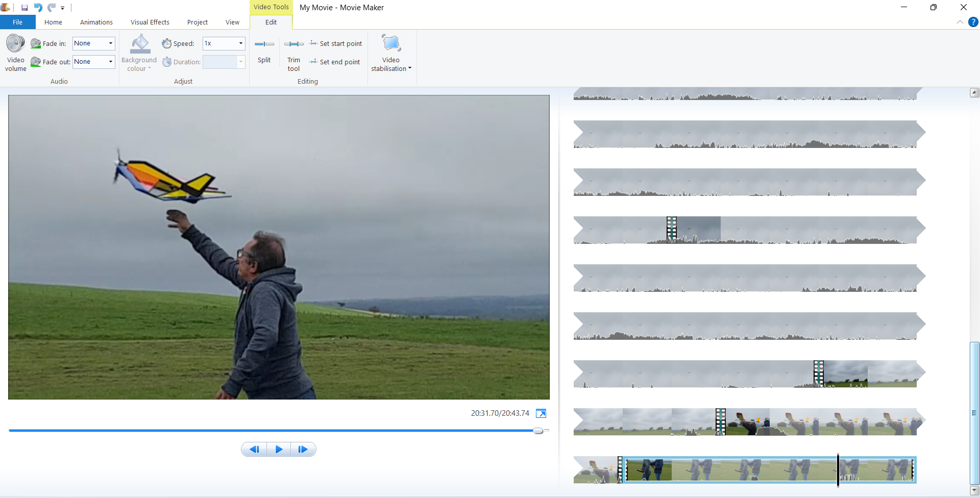Viewport: 980px width, 498px height.
Task: Expand the Speed dropdown
Action: (240, 43)
